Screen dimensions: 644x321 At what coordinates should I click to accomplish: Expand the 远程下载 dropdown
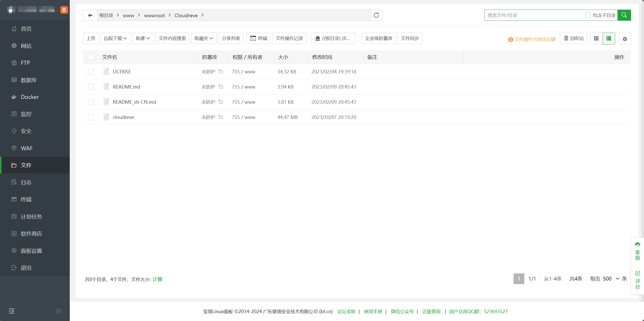[x=115, y=38]
